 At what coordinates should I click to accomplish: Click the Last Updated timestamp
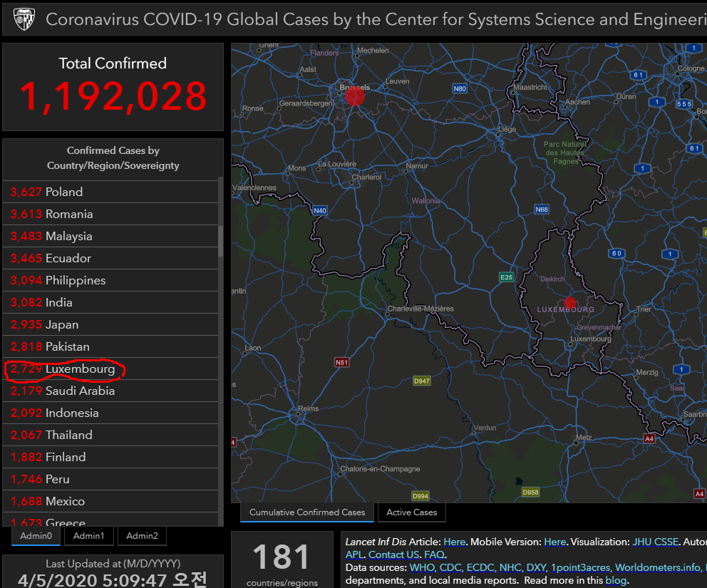click(113, 580)
